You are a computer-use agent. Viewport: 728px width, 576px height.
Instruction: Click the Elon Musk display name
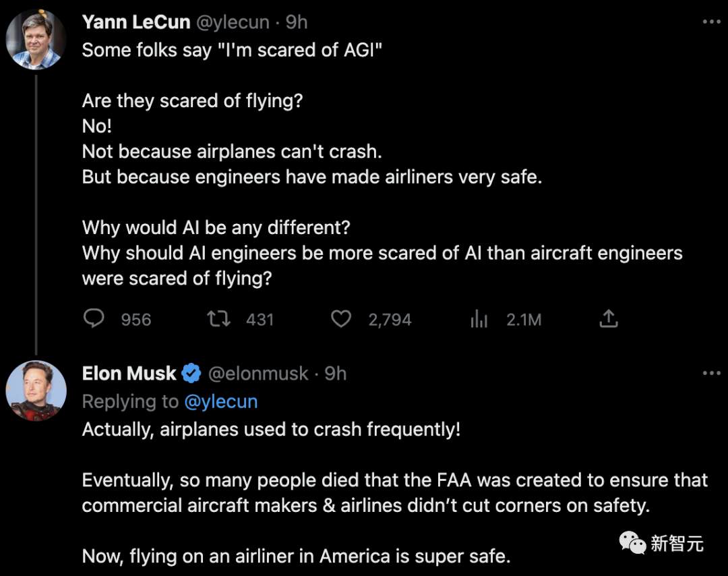[129, 373]
